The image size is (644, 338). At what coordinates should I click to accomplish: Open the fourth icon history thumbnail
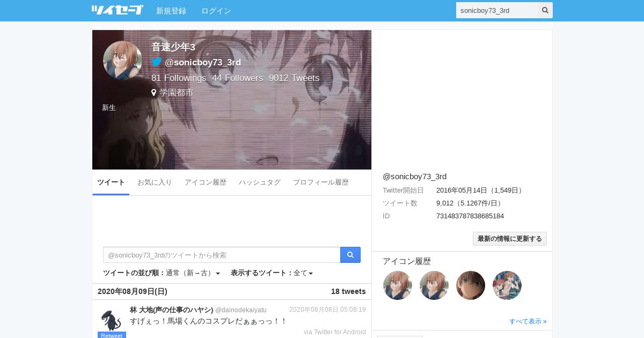pyautogui.click(x=507, y=285)
